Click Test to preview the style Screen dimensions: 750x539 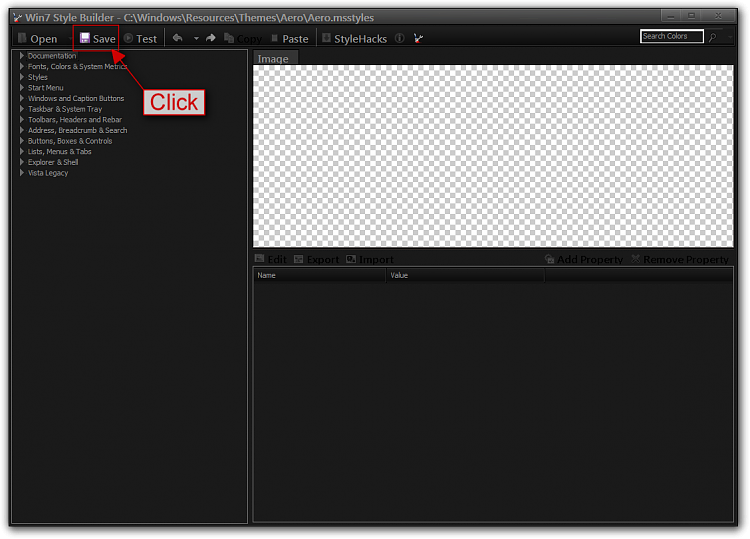pos(141,39)
